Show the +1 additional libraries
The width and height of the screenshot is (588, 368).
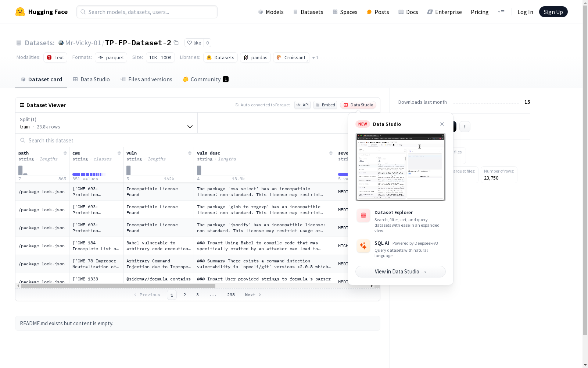pos(315,58)
